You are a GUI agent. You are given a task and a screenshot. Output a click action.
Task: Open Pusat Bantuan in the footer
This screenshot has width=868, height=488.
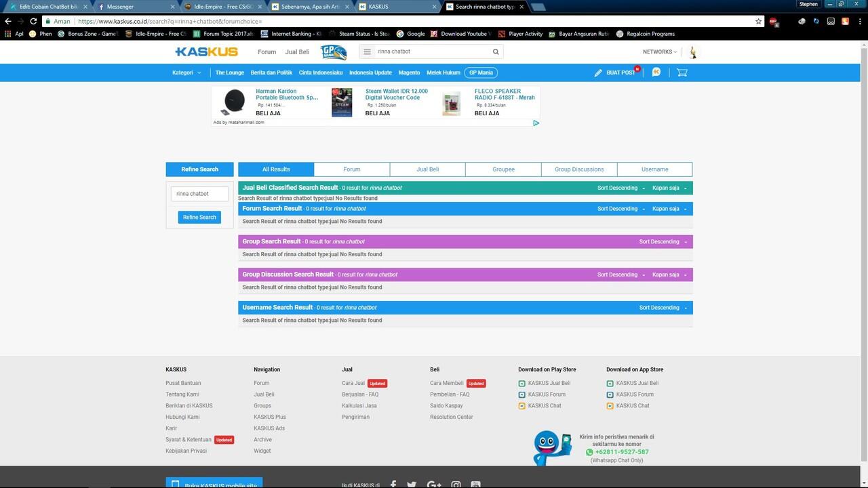point(183,383)
